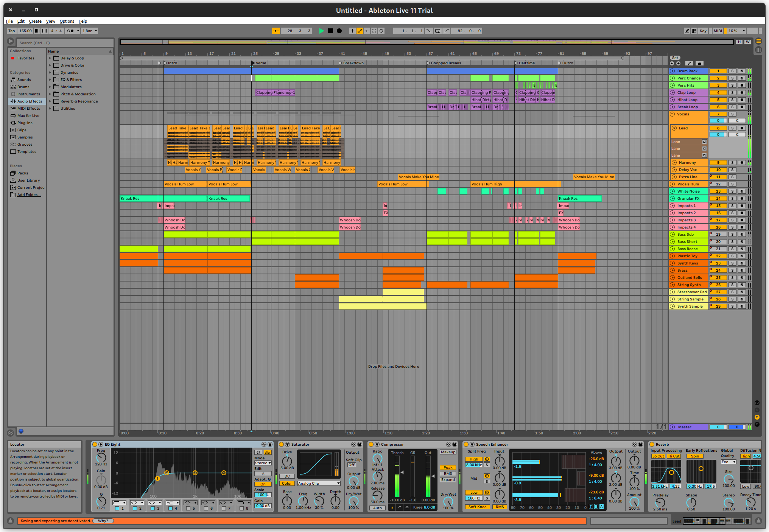The image size is (769, 532).
Task: Click the Play button in the transport
Action: [321, 31]
